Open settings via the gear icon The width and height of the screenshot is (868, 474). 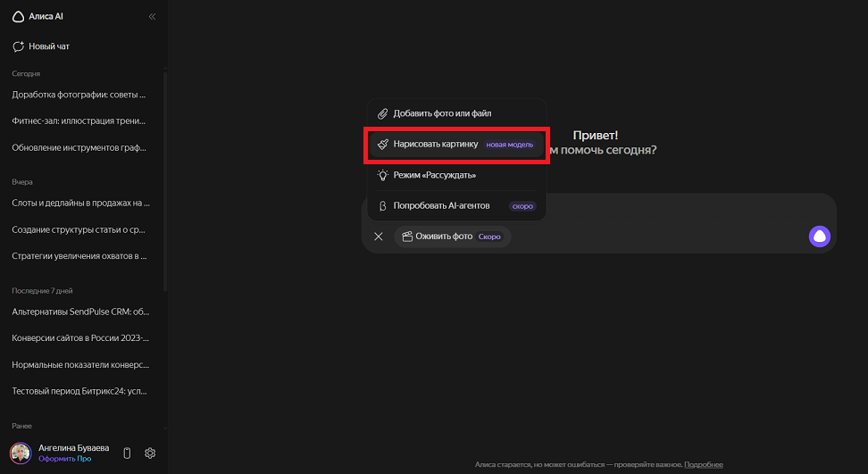[x=150, y=453]
